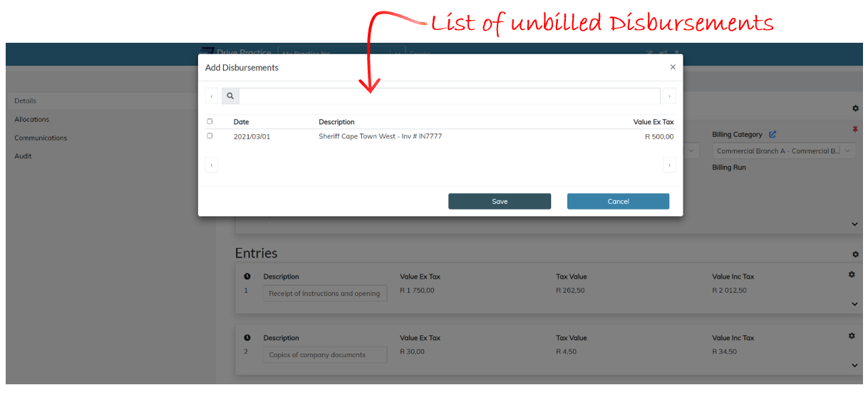Click the red pin icon
This screenshot has height=395, width=868.
855,130
